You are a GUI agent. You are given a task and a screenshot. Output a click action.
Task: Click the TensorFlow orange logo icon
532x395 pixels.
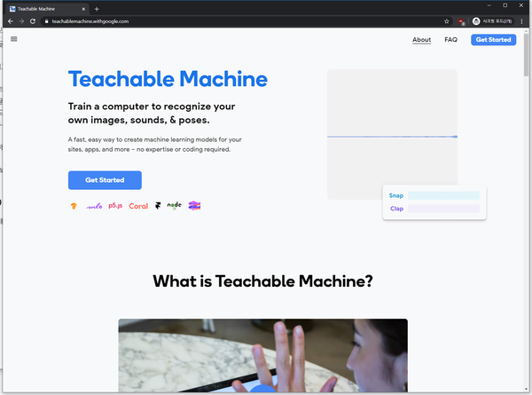pyautogui.click(x=74, y=206)
